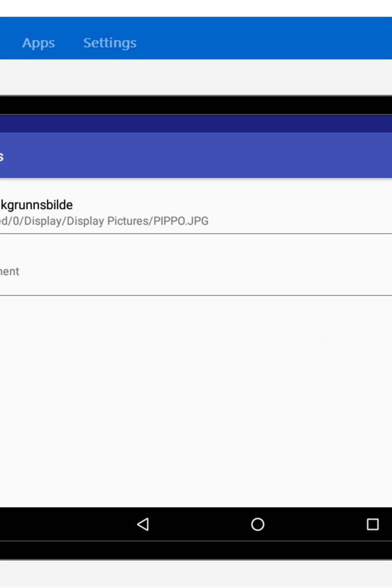Viewport: 392px width, 588px height.
Task: Switch to the Settings tab
Action: [x=110, y=43]
